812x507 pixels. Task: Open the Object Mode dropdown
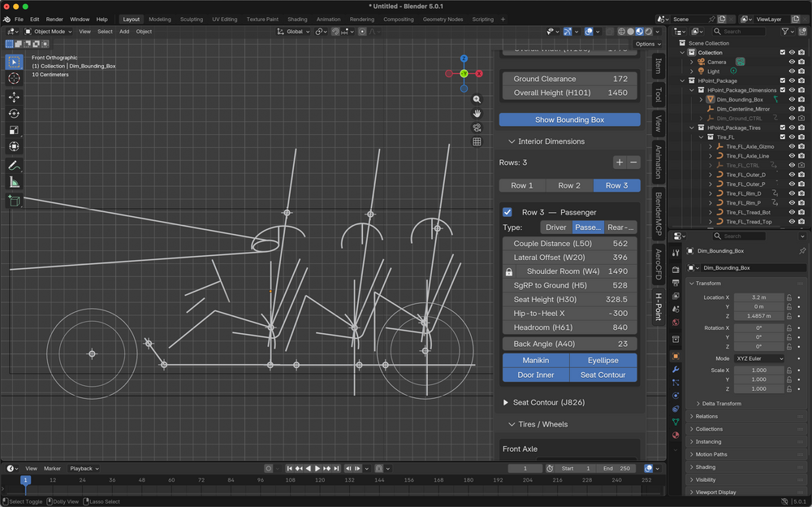tap(49, 32)
